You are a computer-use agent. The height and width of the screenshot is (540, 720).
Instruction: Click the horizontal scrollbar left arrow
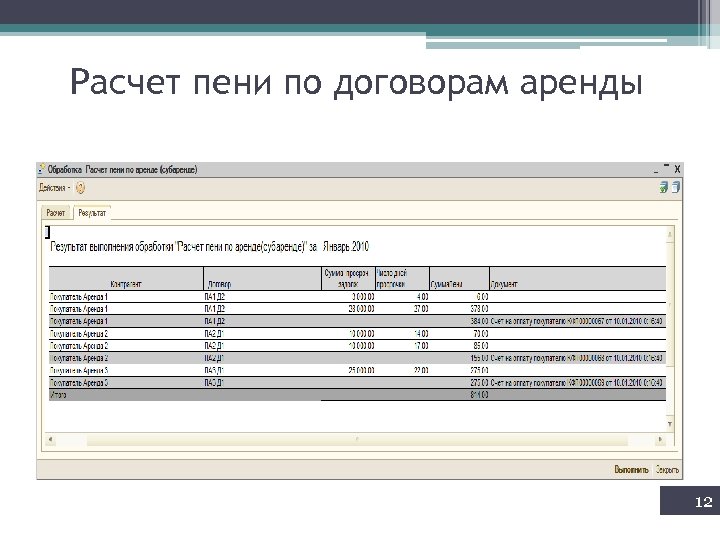(51, 440)
